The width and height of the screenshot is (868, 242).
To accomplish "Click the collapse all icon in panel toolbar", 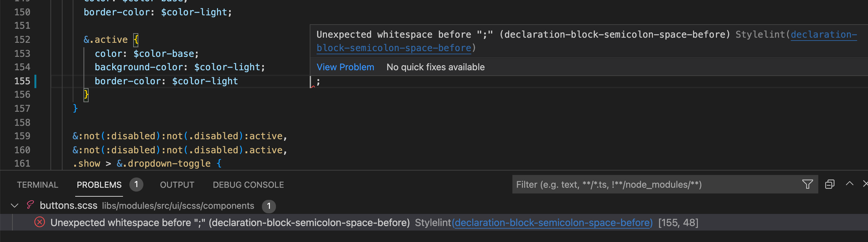I will click(829, 184).
